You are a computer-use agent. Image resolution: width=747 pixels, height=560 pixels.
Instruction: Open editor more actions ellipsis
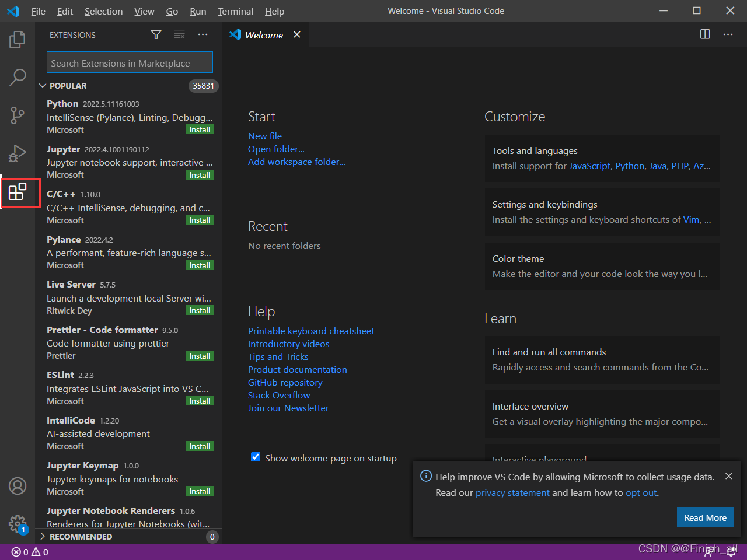coord(728,34)
